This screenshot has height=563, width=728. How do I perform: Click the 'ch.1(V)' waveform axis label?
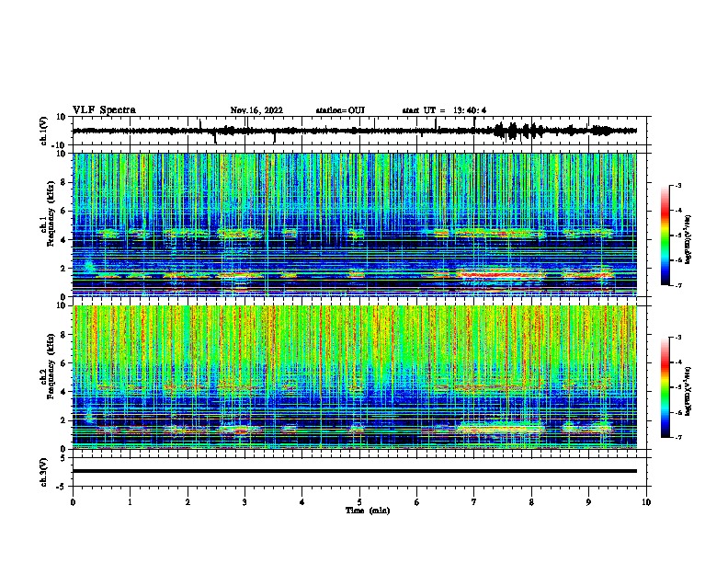44,131
